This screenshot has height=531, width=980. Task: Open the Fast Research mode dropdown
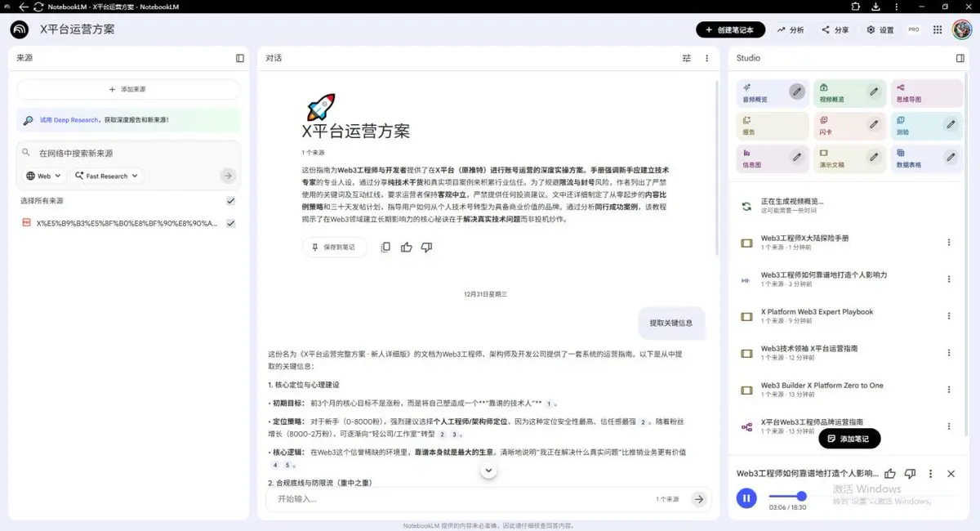(106, 175)
